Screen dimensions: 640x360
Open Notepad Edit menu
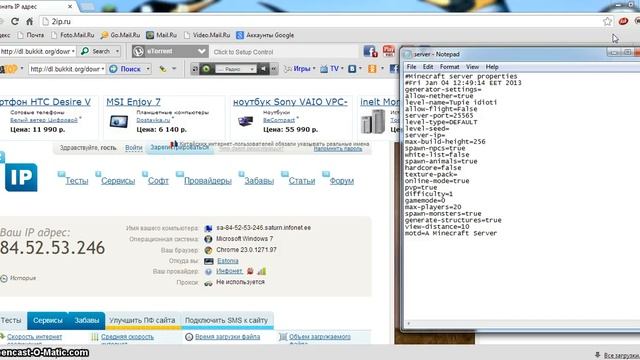coord(428,67)
